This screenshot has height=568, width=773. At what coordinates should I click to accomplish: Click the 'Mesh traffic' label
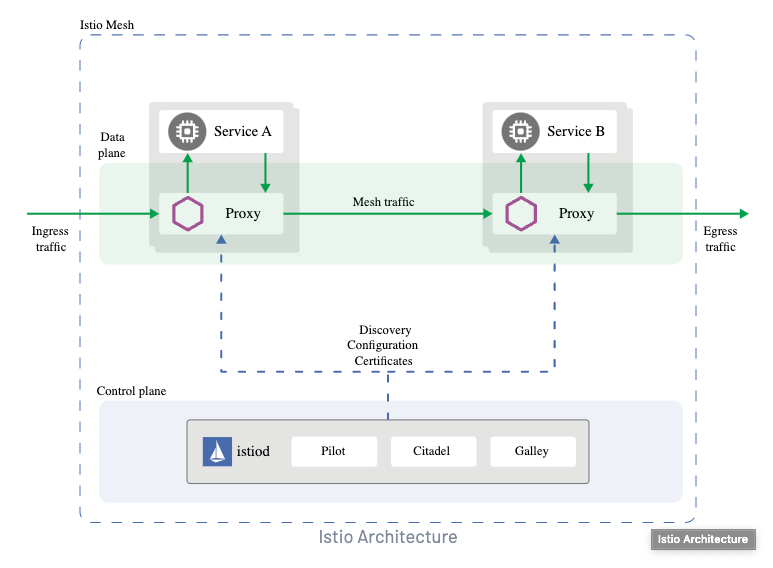(x=384, y=202)
